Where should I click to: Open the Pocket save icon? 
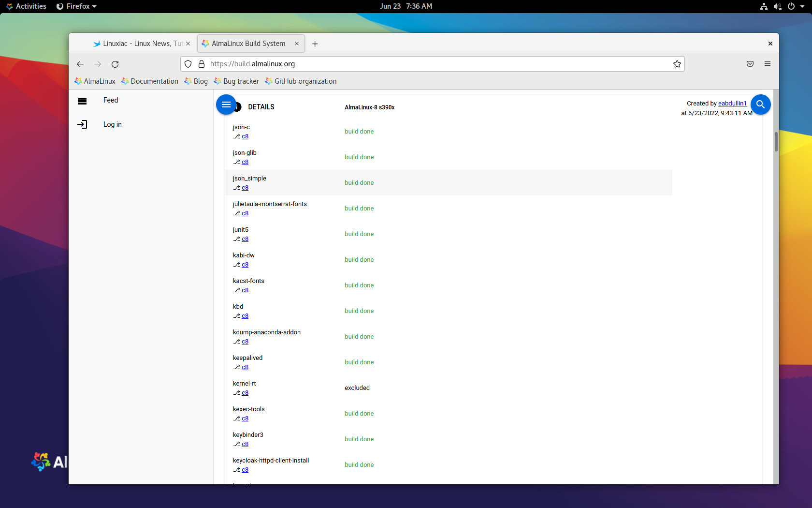[x=750, y=64]
